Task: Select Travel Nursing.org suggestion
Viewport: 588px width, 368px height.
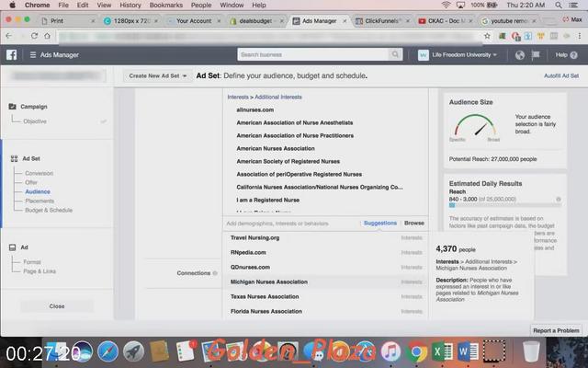Action: point(325,237)
